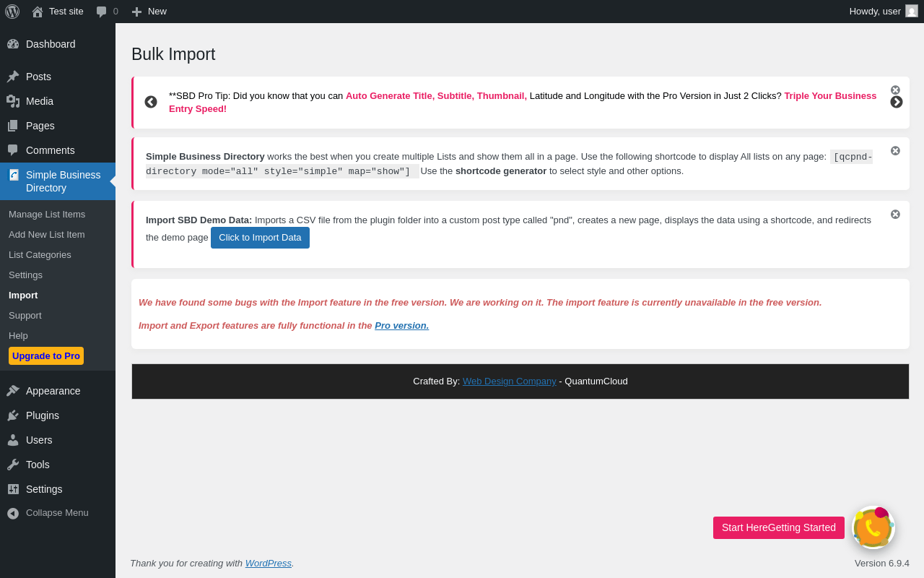Show the next SBD Pro tip
The image size is (924, 578).
point(897,102)
